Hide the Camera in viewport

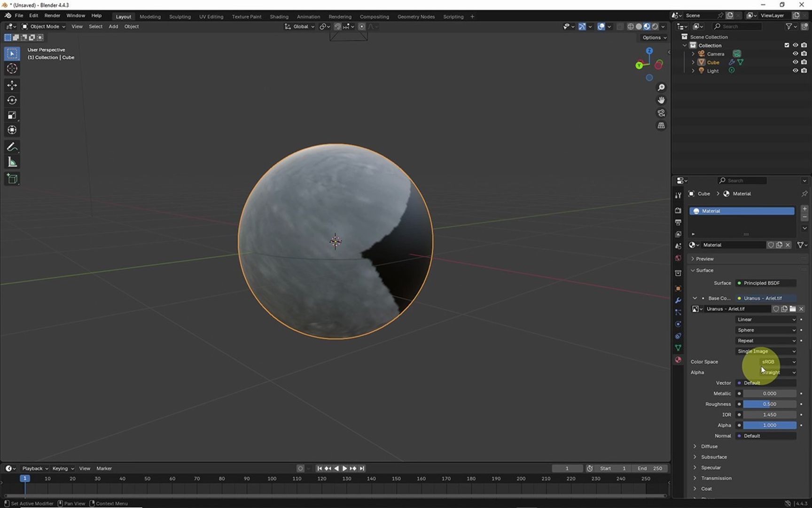point(795,54)
